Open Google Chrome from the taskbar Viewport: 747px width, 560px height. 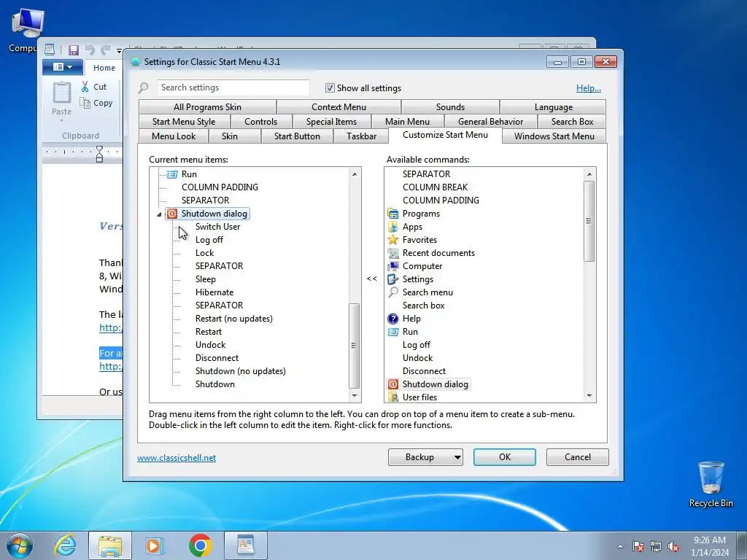(200, 545)
